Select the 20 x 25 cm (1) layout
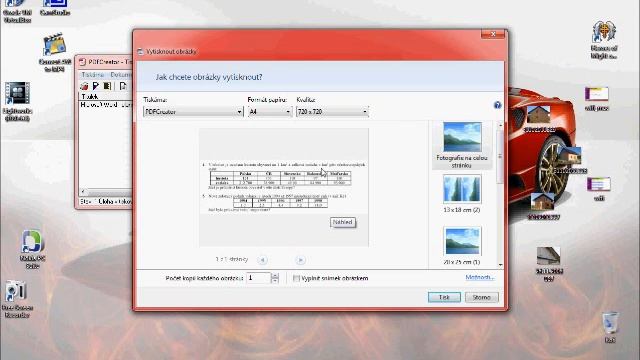The height and width of the screenshot is (360, 640). coord(462,245)
